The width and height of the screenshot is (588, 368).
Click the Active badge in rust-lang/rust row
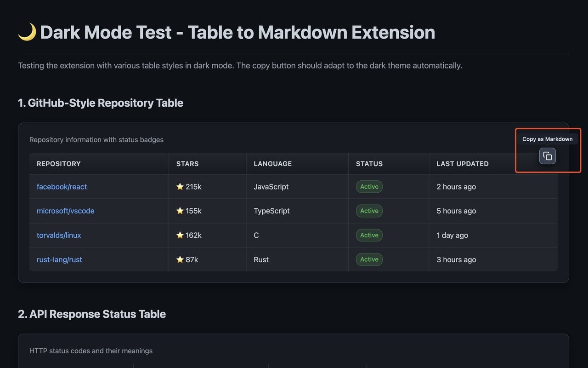(x=369, y=259)
